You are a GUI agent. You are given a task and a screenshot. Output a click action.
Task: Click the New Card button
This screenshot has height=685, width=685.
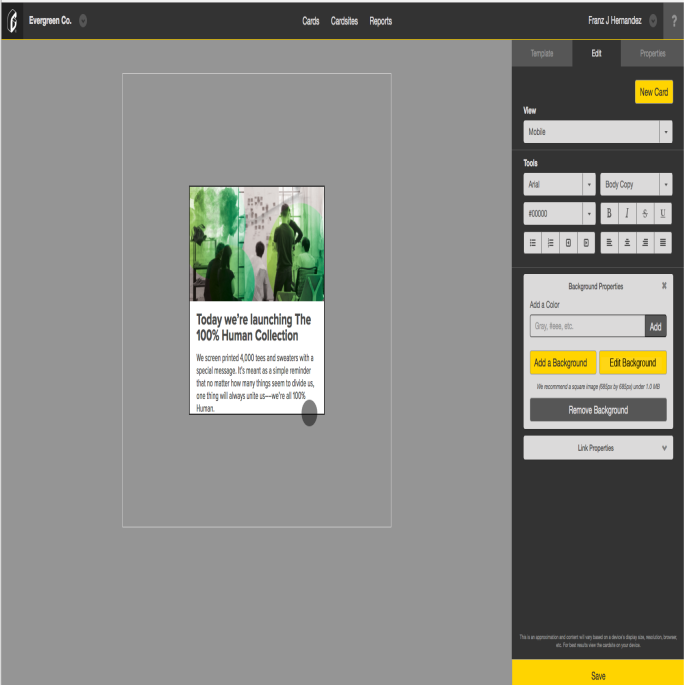click(x=653, y=92)
